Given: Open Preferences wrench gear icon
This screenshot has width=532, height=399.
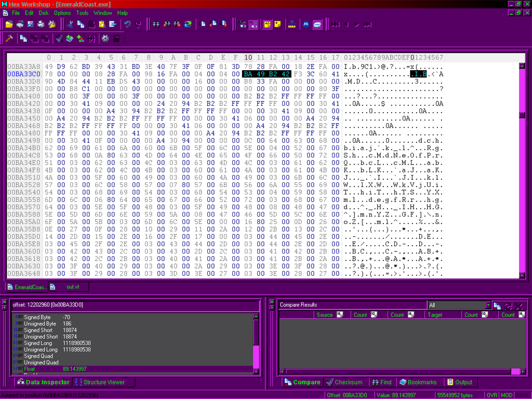Looking at the screenshot, I should pyautogui.click(x=52, y=24).
